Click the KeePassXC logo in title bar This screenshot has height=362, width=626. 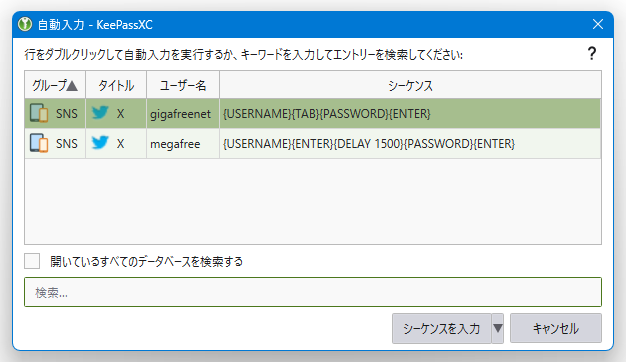25,24
